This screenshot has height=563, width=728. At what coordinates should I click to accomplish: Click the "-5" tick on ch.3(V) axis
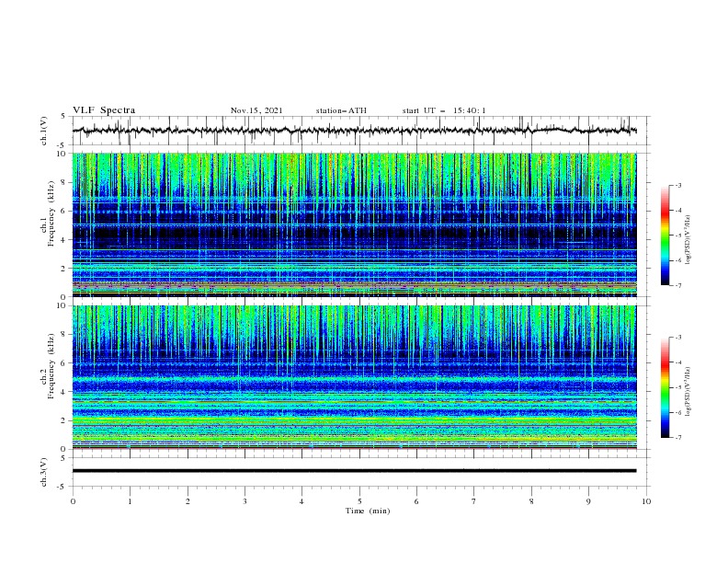pyautogui.click(x=63, y=487)
